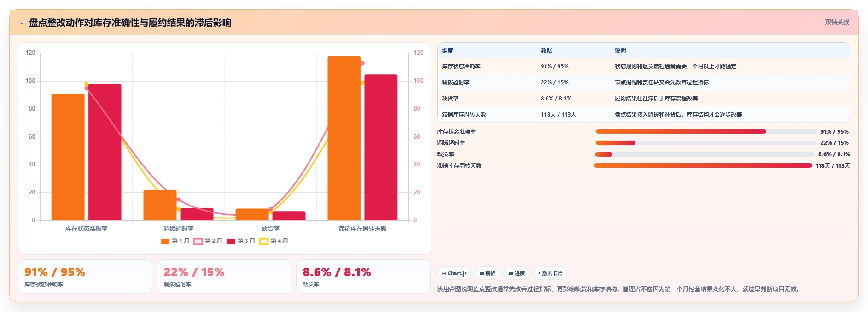Click the table cell 118天 / 113天
This screenshot has width=868, height=312.
tap(559, 115)
